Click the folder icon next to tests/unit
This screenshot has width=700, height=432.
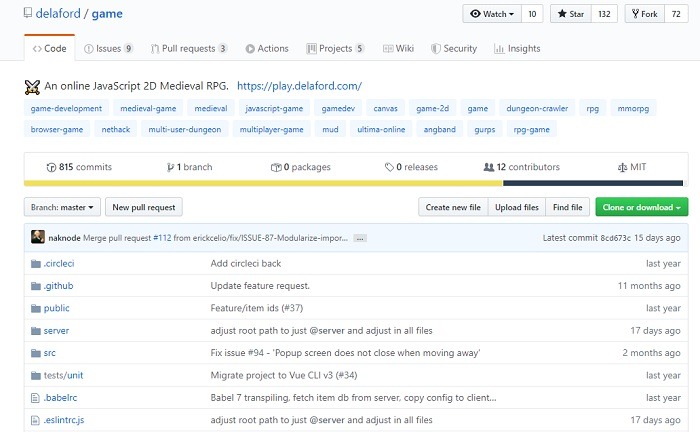pyautogui.click(x=36, y=375)
